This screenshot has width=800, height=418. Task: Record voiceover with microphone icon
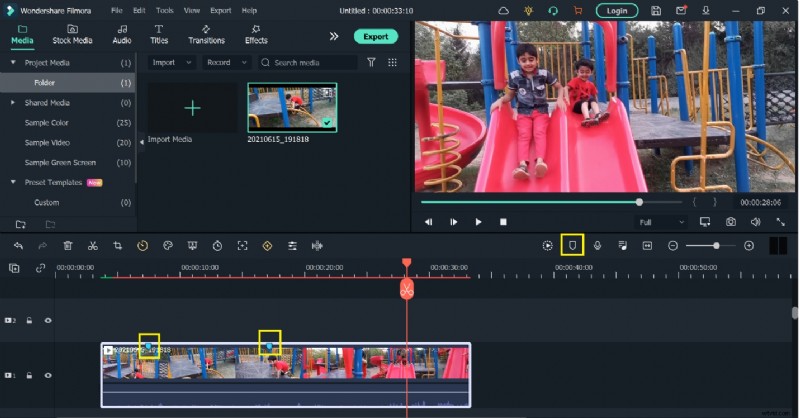click(x=597, y=246)
